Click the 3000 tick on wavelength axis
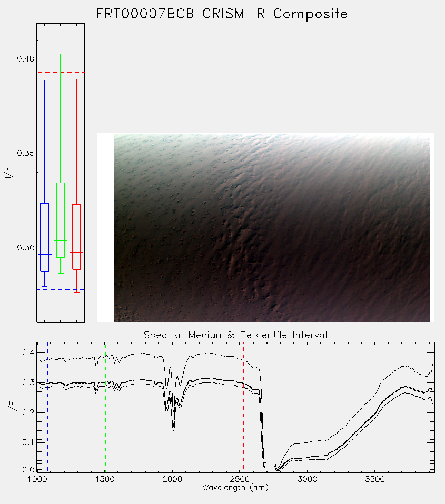This screenshot has width=445, height=504. (307, 479)
